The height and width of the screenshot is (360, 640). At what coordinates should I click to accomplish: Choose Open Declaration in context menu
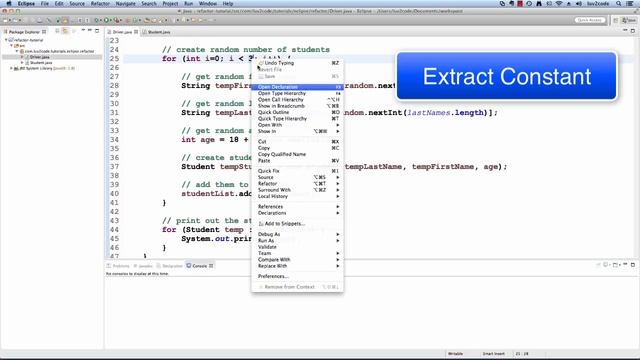coord(297,87)
